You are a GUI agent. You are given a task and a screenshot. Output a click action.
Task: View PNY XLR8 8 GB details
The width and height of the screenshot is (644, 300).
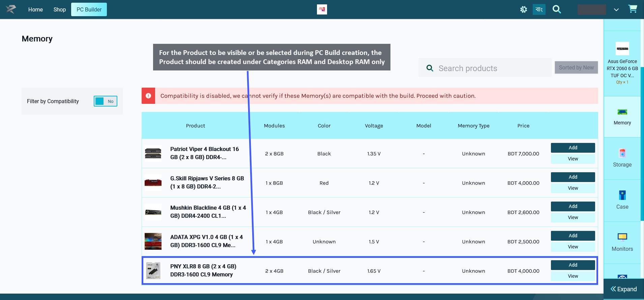tap(573, 276)
